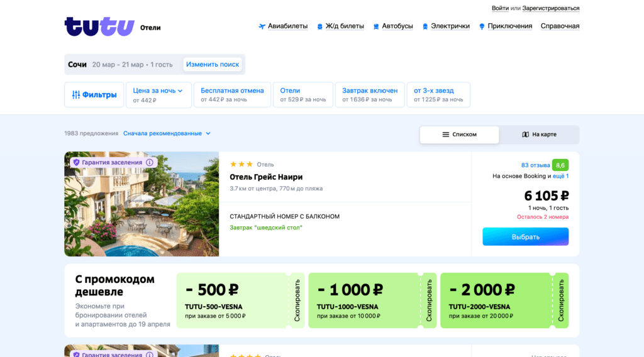This screenshot has width=644, height=357.
Task: Go to the Автобусы section
Action: [x=397, y=26]
